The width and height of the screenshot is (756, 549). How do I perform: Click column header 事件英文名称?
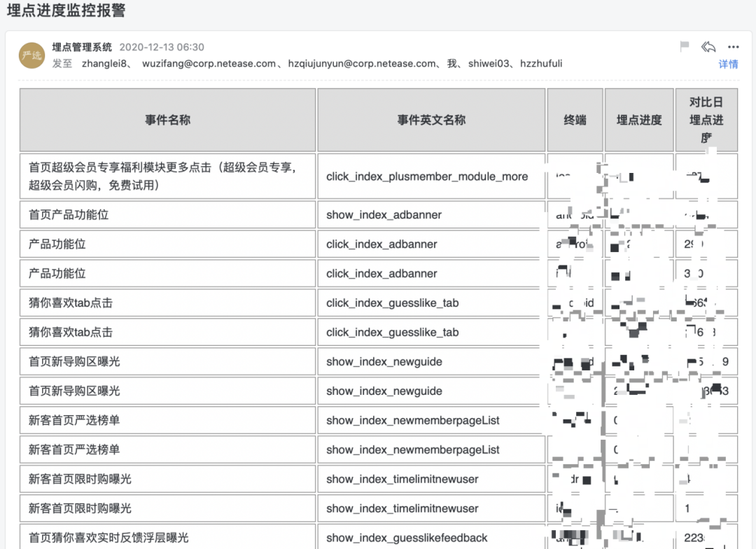pos(431,120)
